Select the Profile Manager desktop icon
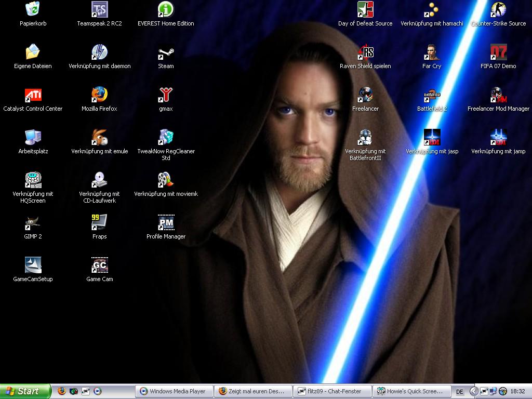 166,223
